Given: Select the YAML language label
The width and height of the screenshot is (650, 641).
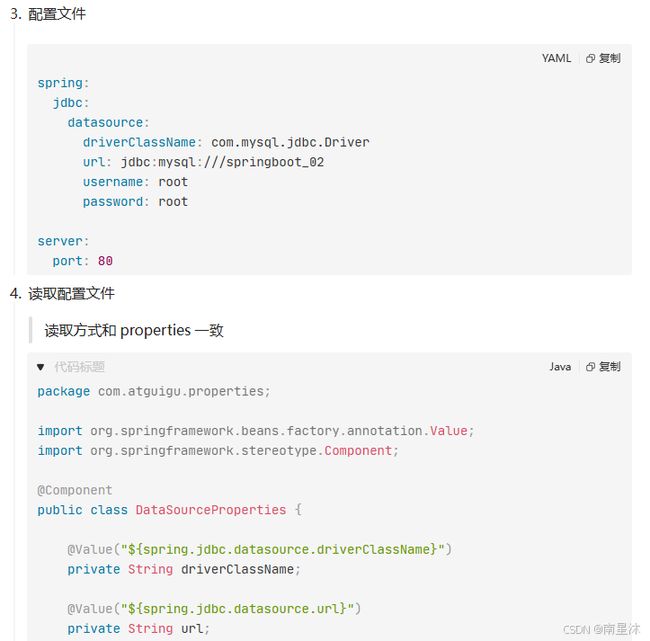Looking at the screenshot, I should (556, 58).
